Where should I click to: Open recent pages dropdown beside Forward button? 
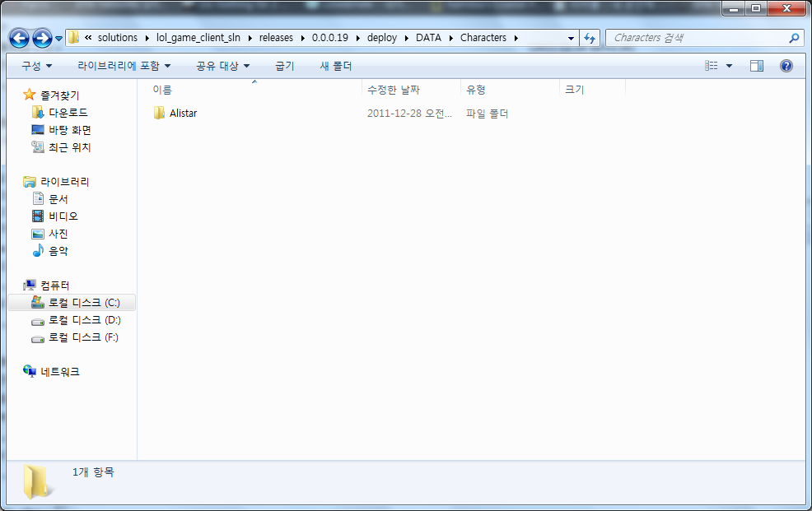[x=58, y=39]
